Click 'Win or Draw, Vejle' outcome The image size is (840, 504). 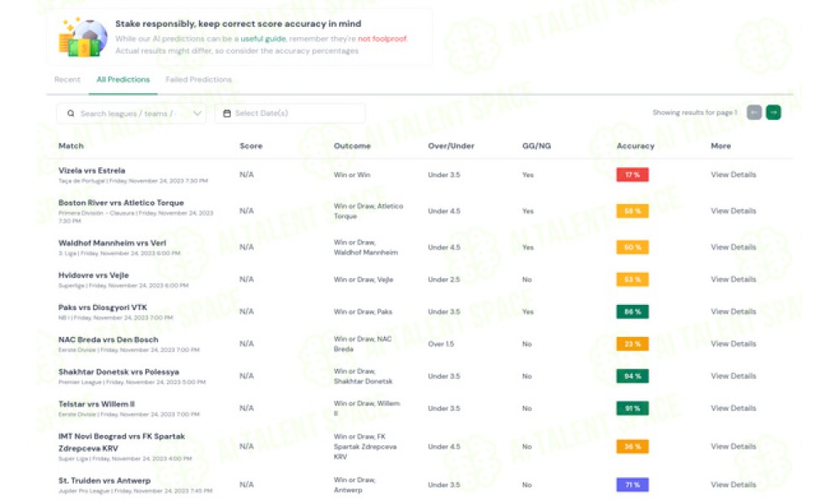point(364,280)
